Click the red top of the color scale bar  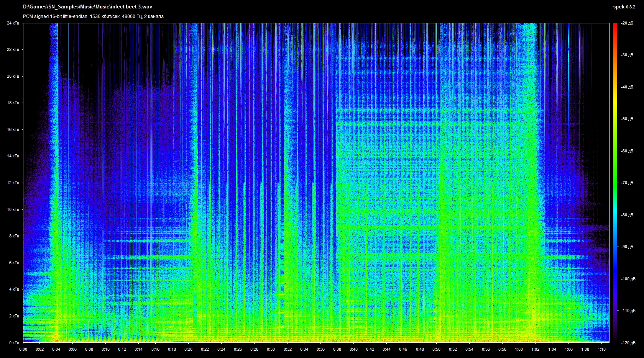(615, 25)
